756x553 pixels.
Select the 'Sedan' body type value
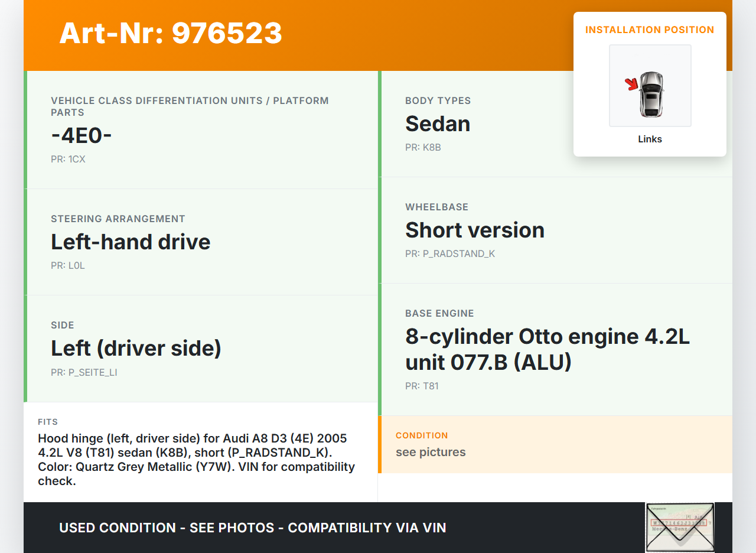[438, 123]
